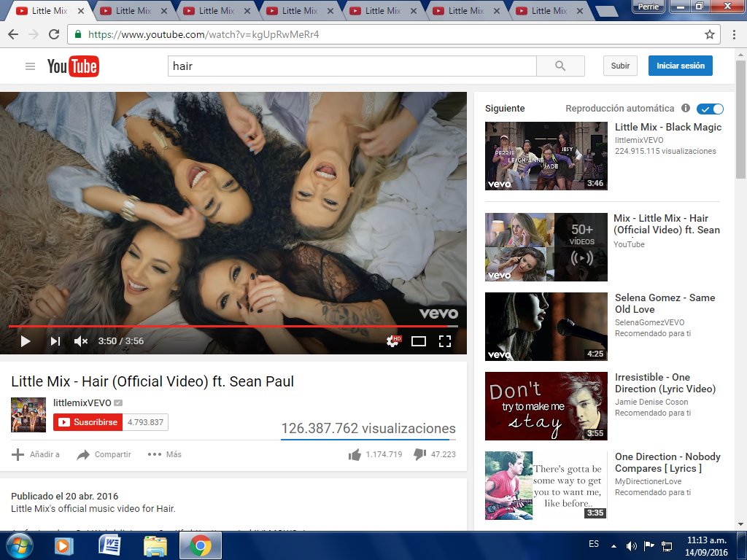Enter fullscreen mode

pyautogui.click(x=444, y=341)
